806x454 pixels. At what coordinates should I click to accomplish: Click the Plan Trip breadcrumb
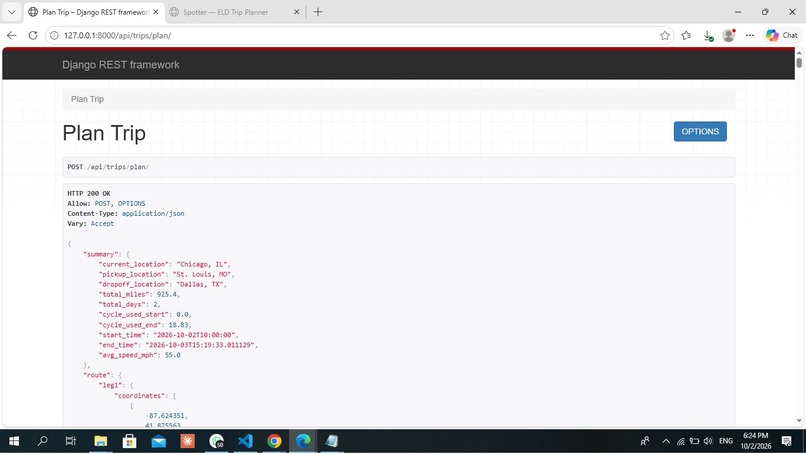pos(87,99)
